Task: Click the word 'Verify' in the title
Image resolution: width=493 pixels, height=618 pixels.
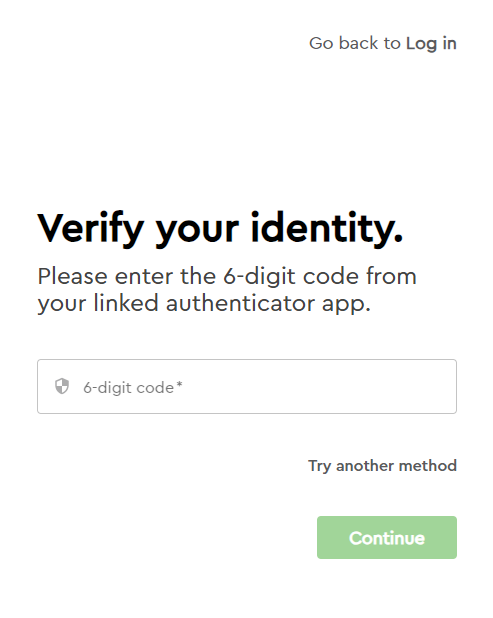Action: (x=91, y=229)
